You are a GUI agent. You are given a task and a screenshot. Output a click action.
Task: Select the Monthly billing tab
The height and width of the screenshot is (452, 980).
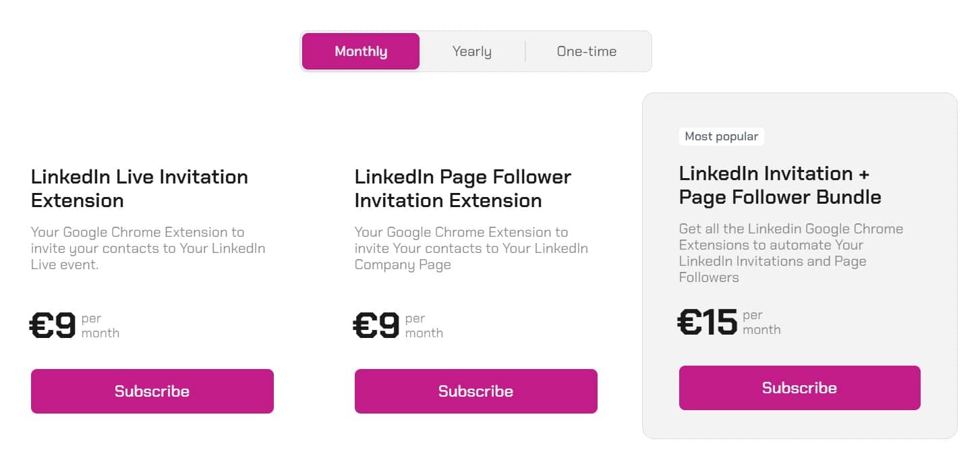tap(360, 51)
